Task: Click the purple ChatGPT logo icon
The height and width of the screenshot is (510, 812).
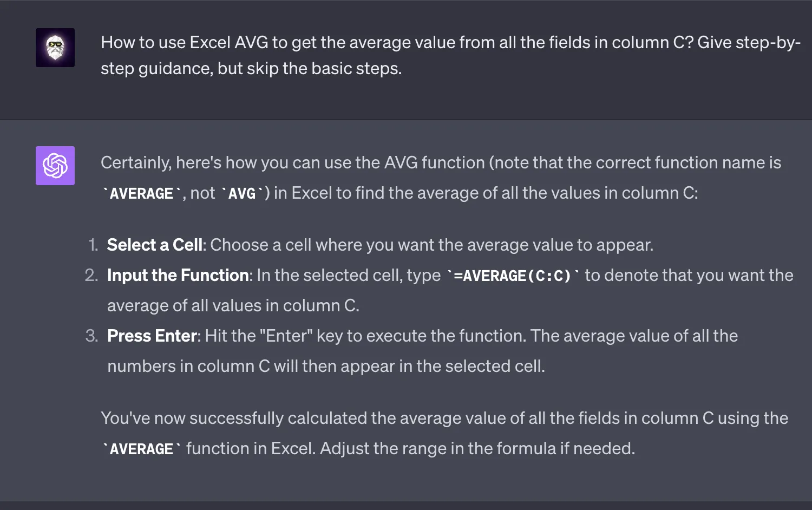Action: [x=55, y=166]
